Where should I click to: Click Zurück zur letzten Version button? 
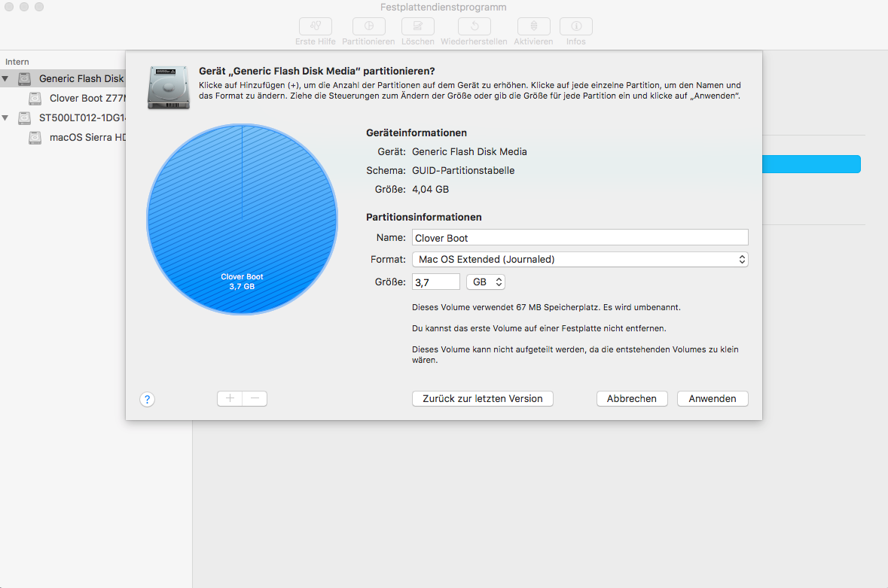[483, 398]
